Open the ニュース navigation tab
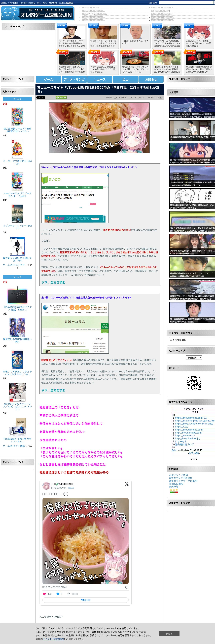This screenshot has width=215, height=644. pos(100,79)
